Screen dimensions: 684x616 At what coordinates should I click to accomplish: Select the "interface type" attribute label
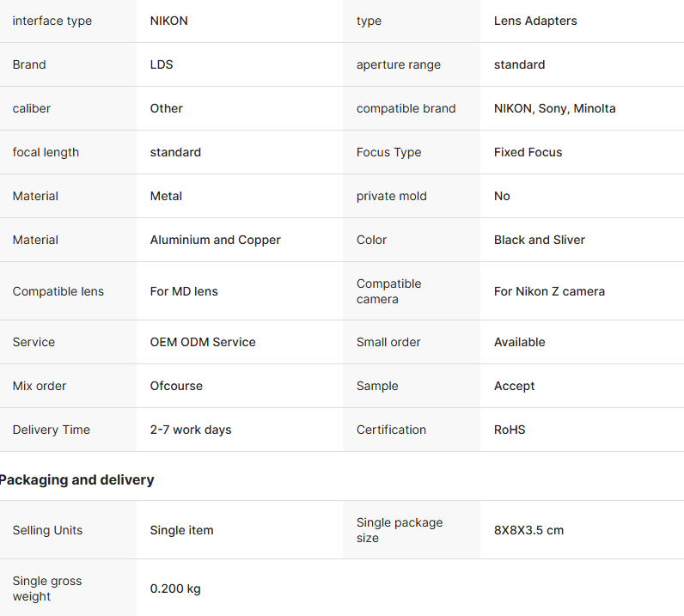click(52, 21)
